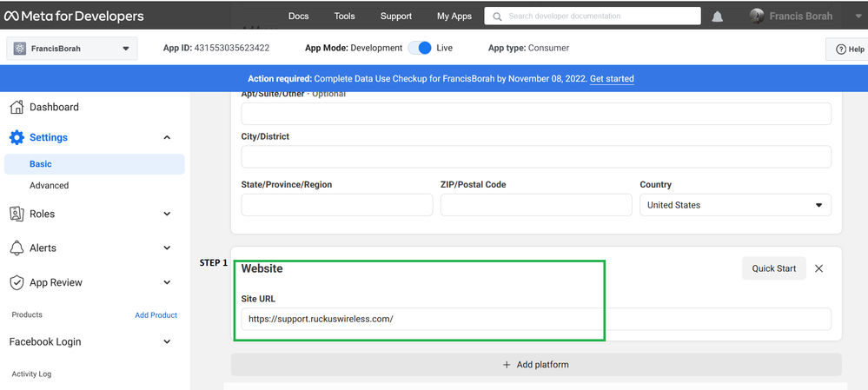Viewport: 868px width, 390px height.
Task: Click the Quick Start button
Action: pyautogui.click(x=773, y=268)
